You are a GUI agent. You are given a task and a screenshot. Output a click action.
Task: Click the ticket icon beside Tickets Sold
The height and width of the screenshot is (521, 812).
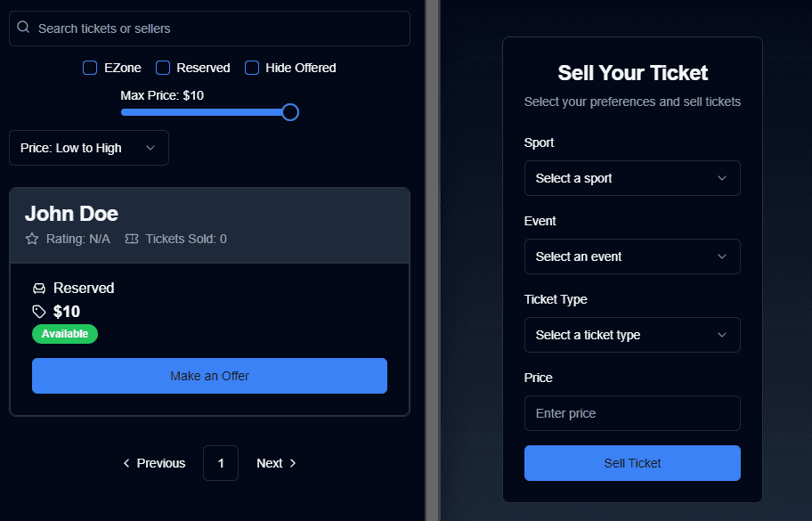tap(132, 239)
